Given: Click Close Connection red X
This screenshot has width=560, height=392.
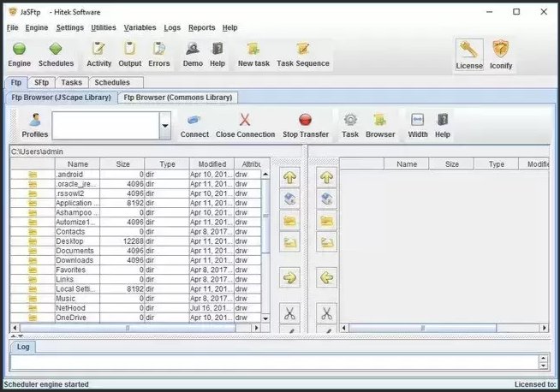Looking at the screenshot, I should [245, 120].
